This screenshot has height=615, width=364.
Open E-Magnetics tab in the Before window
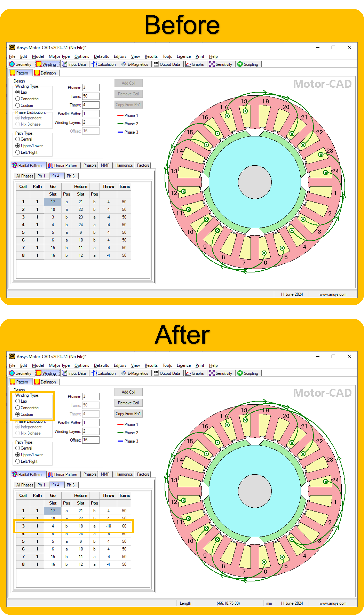(x=135, y=64)
